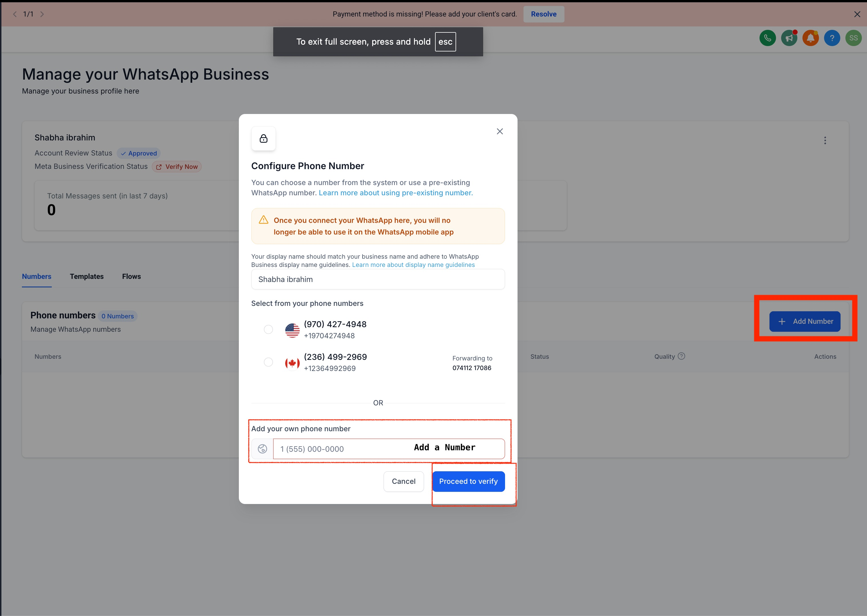Click the blue help question mark icon
Screen dimensions: 867x616
coord(832,38)
